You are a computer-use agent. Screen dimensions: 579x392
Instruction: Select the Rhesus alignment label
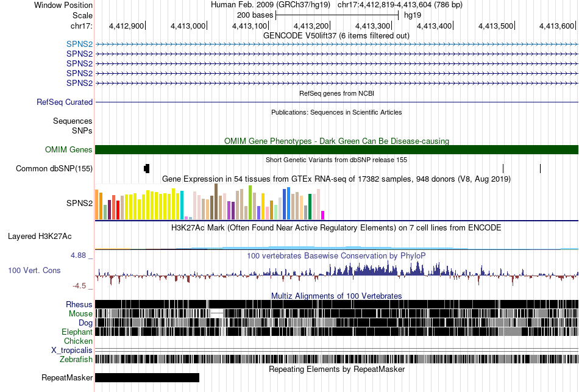[79, 304]
